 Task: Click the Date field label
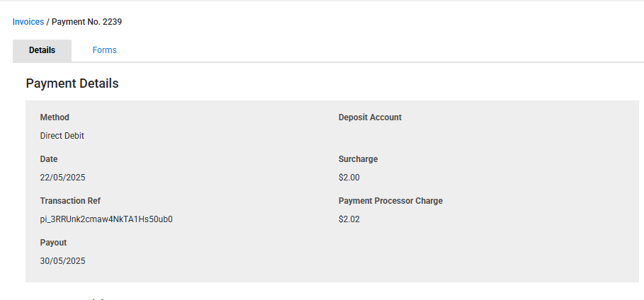point(49,159)
